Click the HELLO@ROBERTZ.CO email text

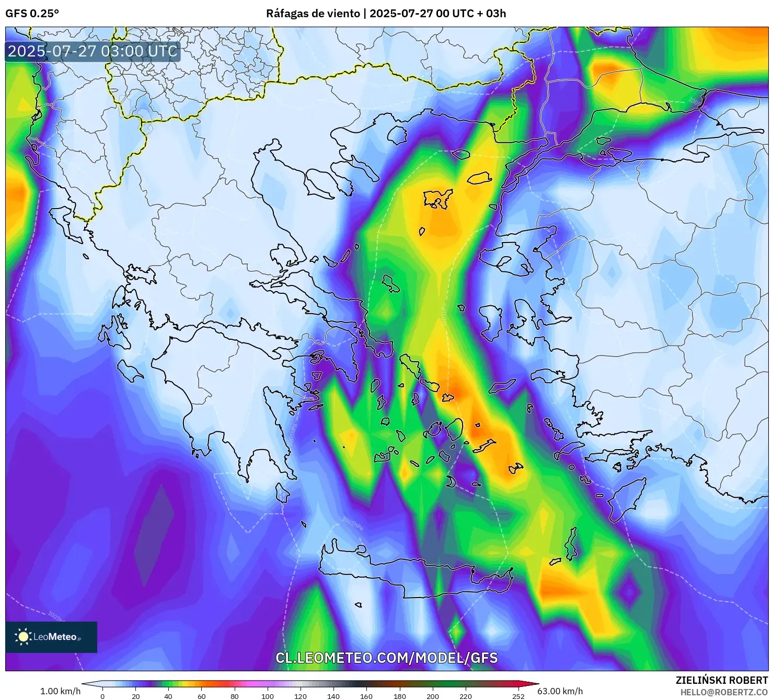(x=724, y=692)
